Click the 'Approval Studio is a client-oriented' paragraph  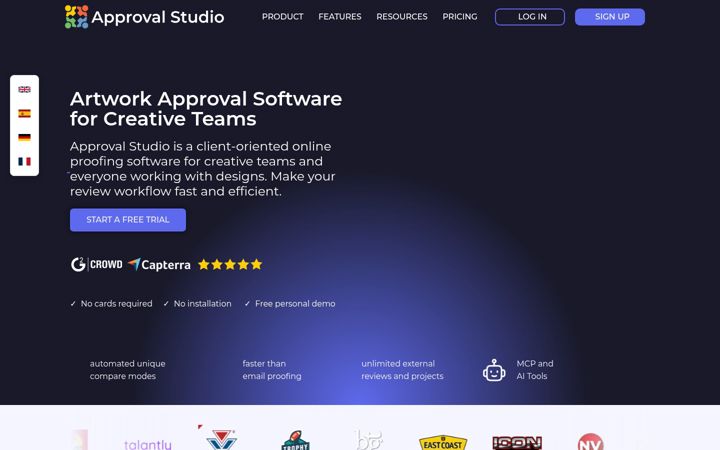tap(202, 169)
